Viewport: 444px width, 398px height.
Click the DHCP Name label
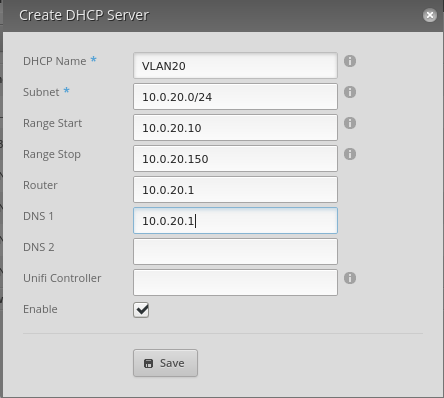point(55,61)
